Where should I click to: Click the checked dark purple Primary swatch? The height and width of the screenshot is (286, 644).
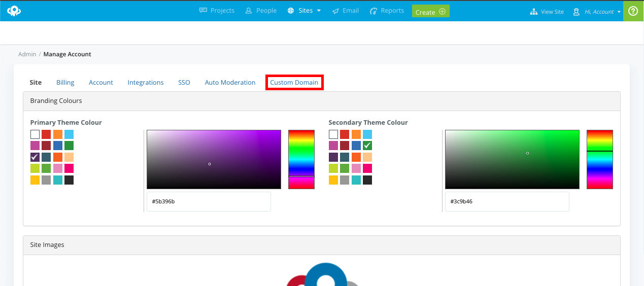(35, 157)
